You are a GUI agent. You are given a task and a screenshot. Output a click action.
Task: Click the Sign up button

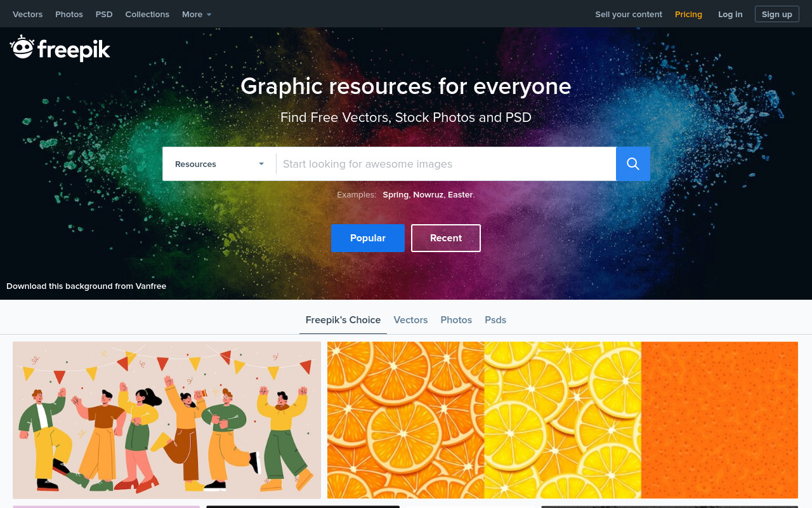pos(777,14)
